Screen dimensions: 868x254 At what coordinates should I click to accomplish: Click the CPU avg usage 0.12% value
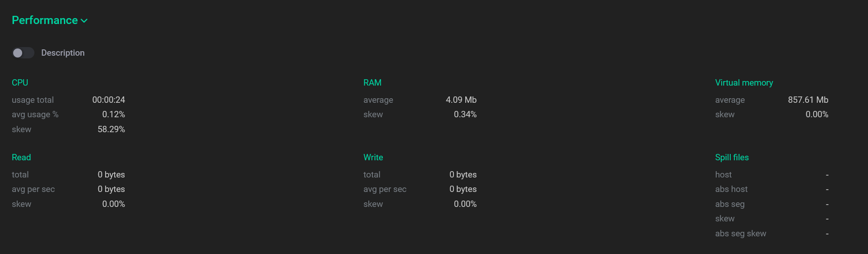click(114, 115)
